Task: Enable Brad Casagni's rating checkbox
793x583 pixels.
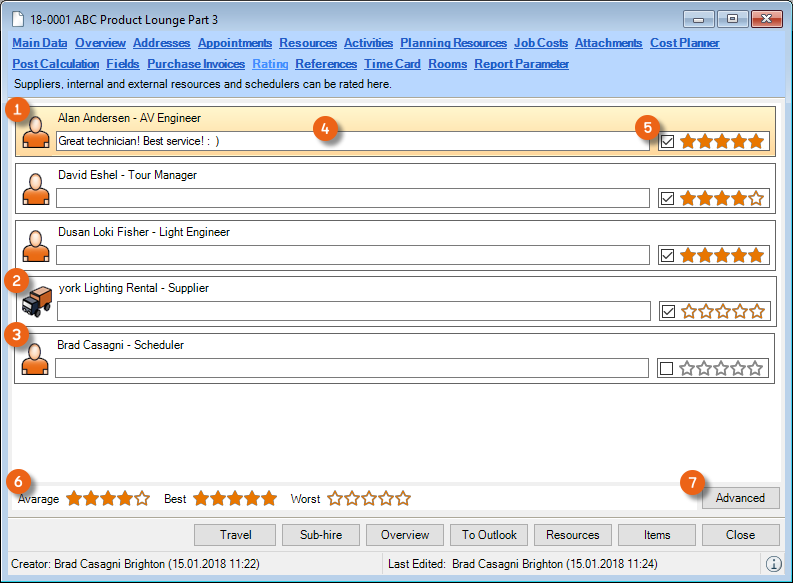Action: click(667, 369)
